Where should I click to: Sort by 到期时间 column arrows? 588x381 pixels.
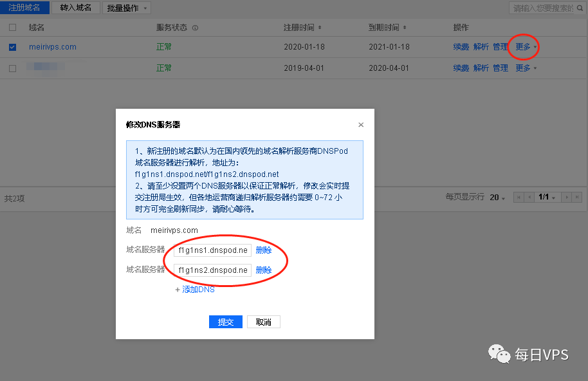click(x=405, y=28)
